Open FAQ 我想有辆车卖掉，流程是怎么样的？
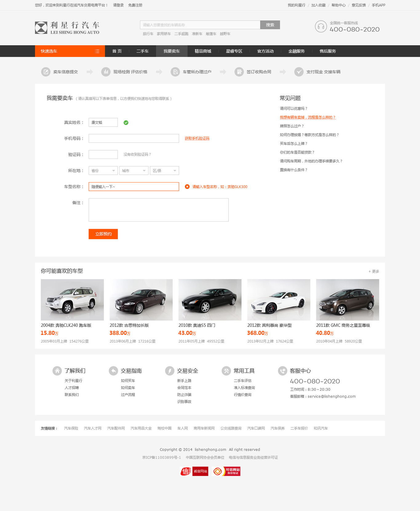Screen dimensions: 420x511 [x=308, y=117]
